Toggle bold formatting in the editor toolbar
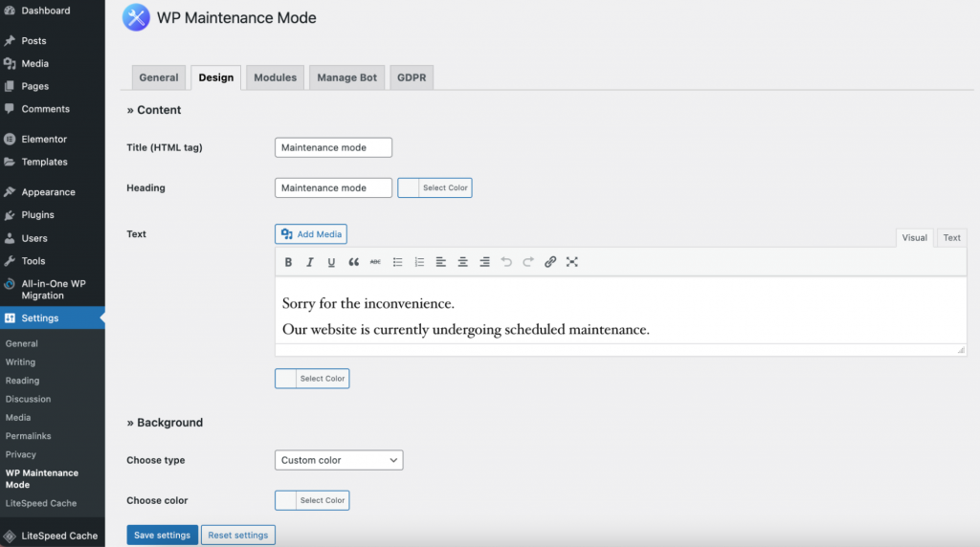Image resolution: width=980 pixels, height=547 pixels. (x=288, y=262)
